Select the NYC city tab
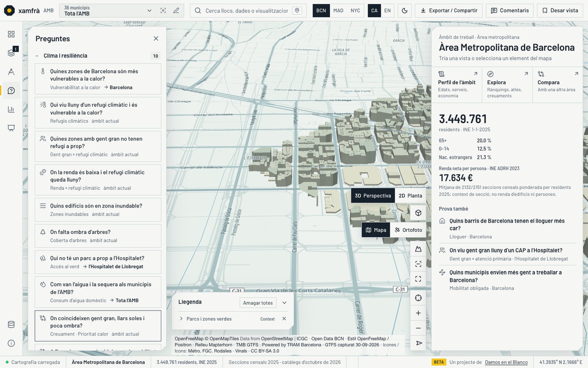The image size is (588, 368). coord(355,11)
